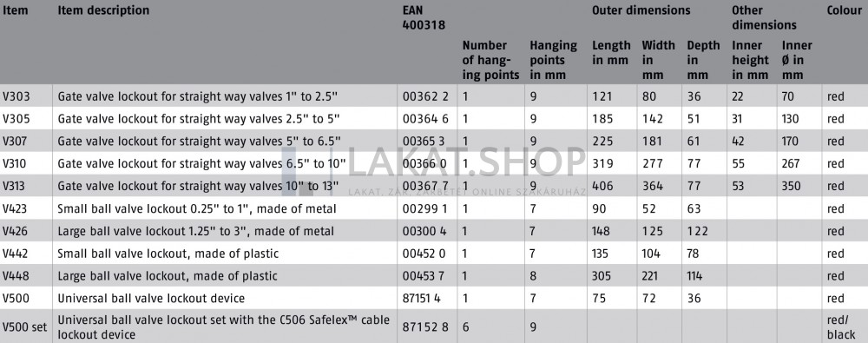This screenshot has width=868, height=343.
Task: Click the Length in mm header
Action: click(611, 53)
